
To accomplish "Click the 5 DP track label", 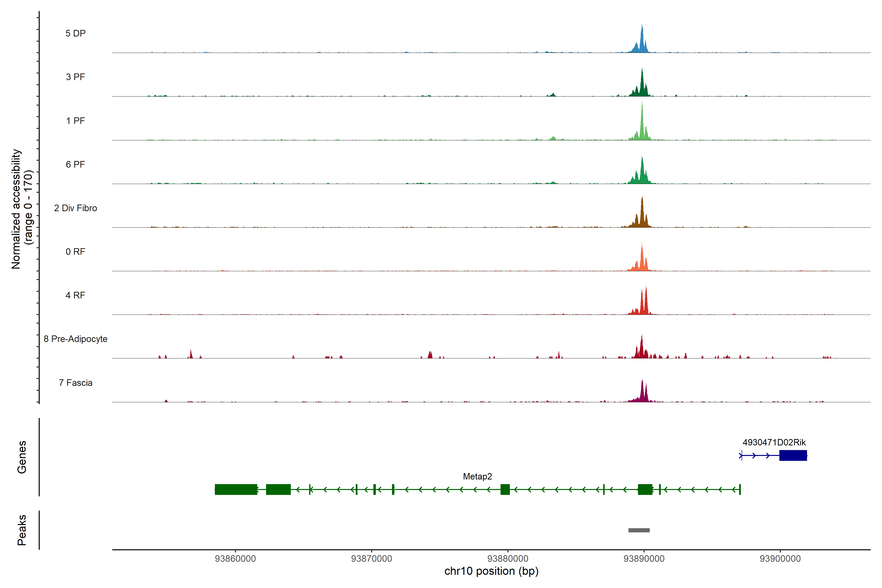I will pyautogui.click(x=75, y=33).
